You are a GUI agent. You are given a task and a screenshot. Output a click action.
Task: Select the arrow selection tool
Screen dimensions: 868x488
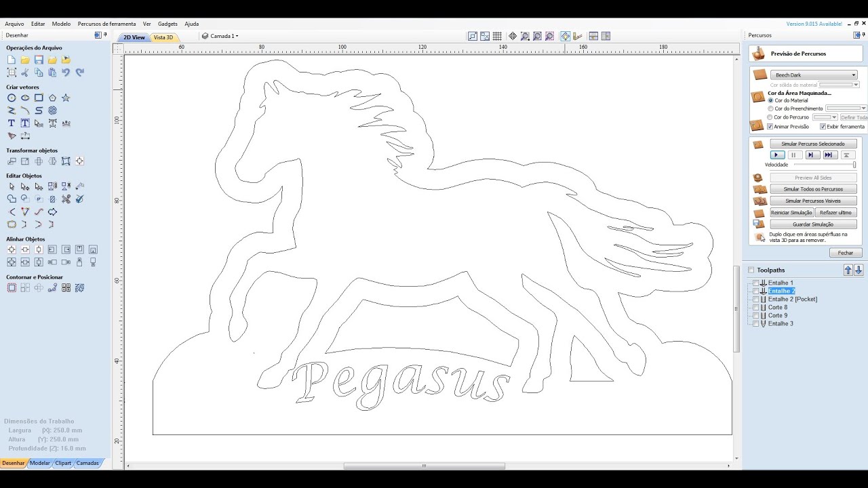[x=12, y=186]
